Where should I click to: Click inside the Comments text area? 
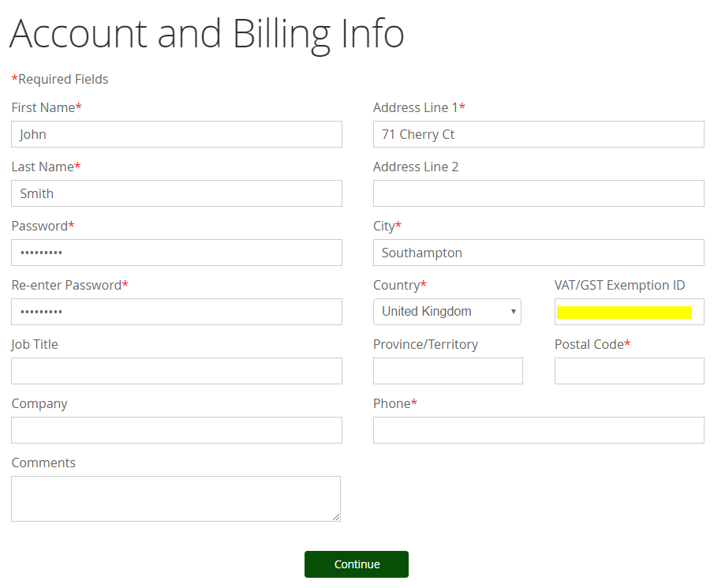(175, 498)
